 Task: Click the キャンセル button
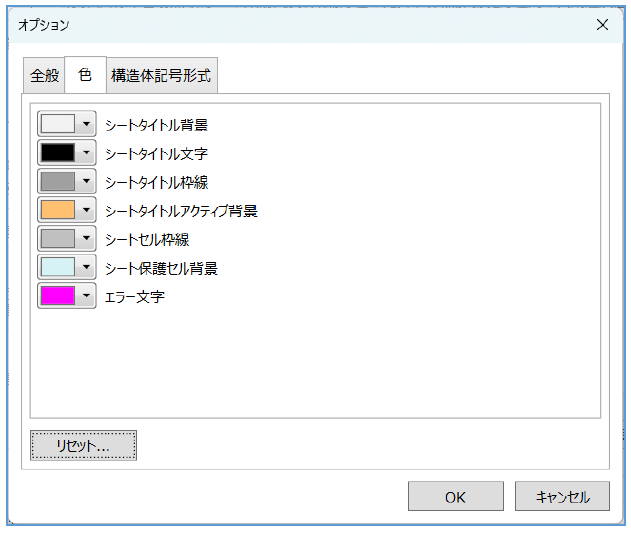point(562,497)
